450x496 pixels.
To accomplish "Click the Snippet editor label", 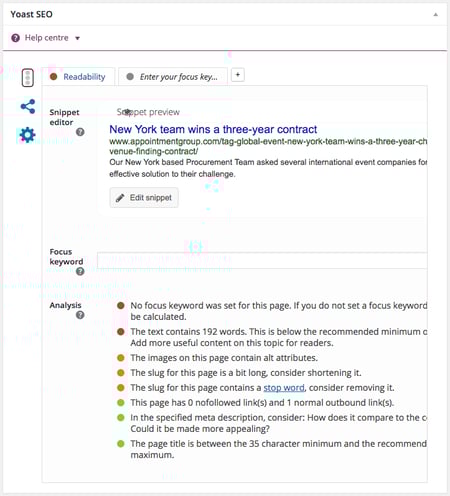I will [64, 117].
